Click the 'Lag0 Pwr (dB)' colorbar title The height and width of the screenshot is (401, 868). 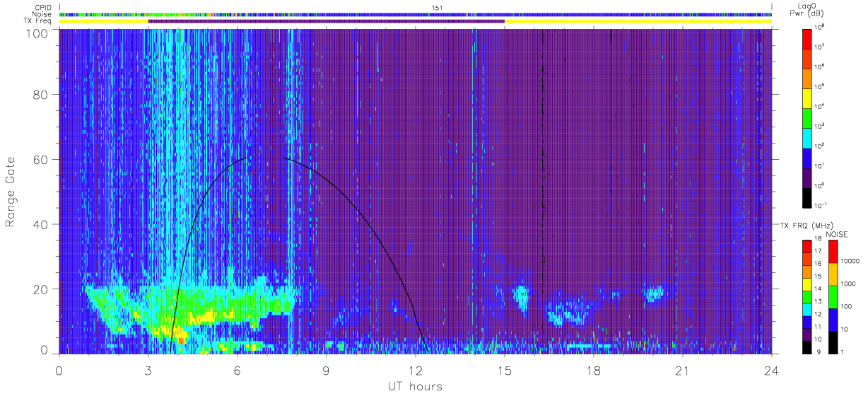808,9
